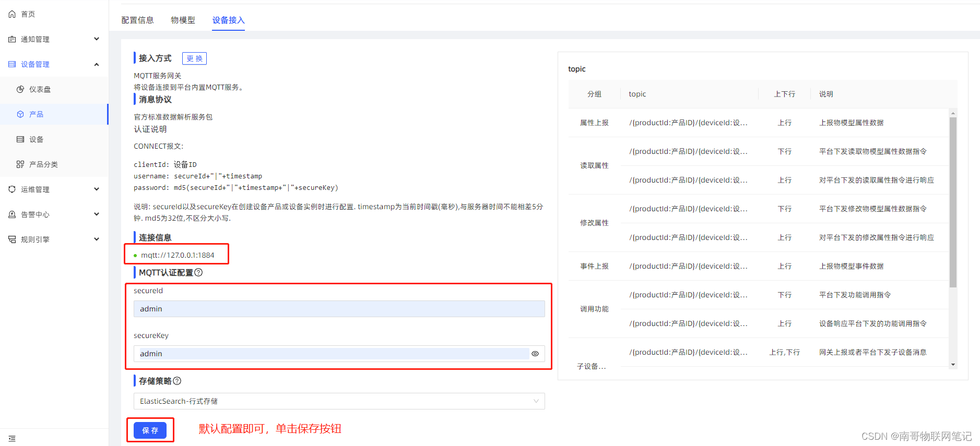This screenshot has width=980, height=446.
Task: Open 产品分类 menu item
Action: click(x=54, y=164)
